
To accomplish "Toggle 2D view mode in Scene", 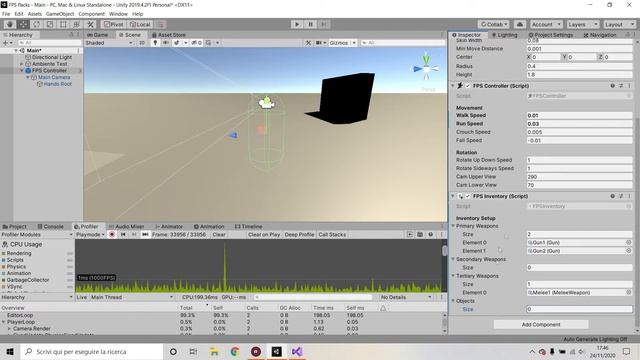I will (x=142, y=43).
